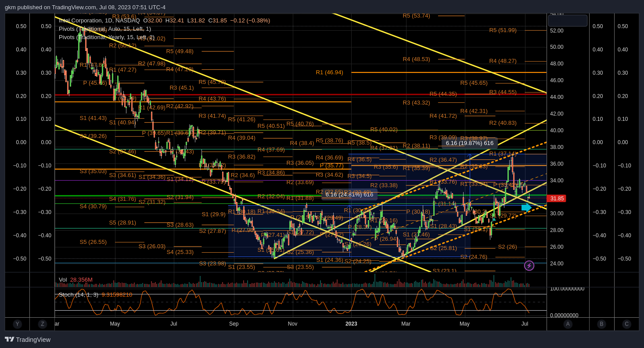Click the A circle marker

568,324
